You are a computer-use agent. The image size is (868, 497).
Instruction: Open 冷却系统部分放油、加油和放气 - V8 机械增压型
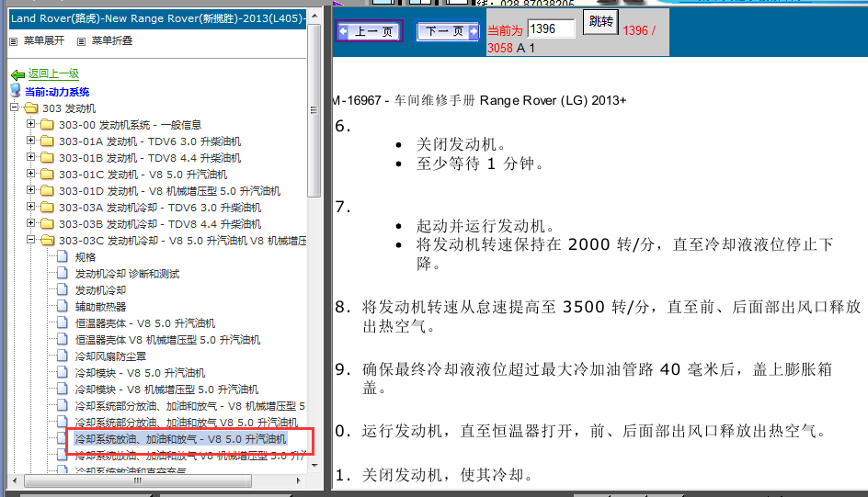189,406
